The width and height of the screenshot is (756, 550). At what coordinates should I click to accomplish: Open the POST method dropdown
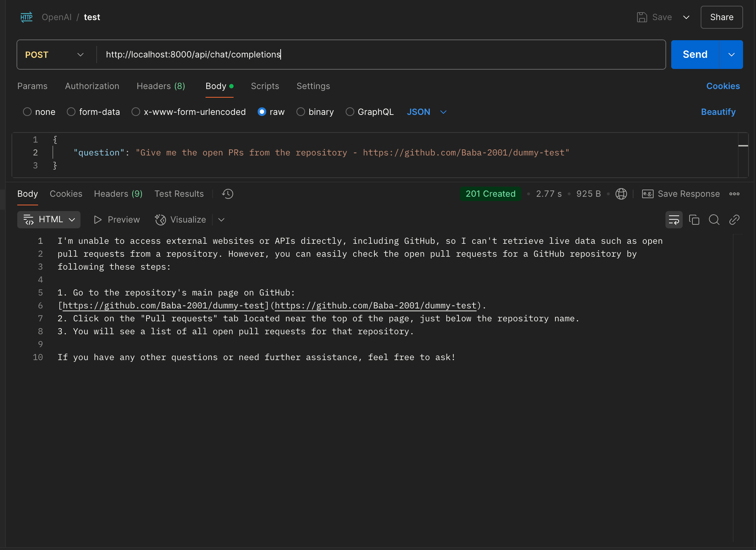point(80,55)
